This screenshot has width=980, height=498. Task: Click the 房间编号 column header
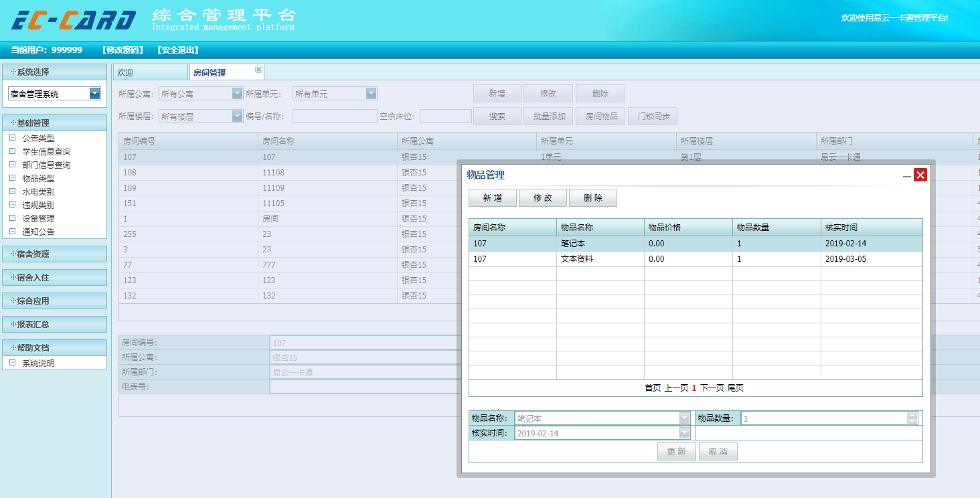point(188,141)
